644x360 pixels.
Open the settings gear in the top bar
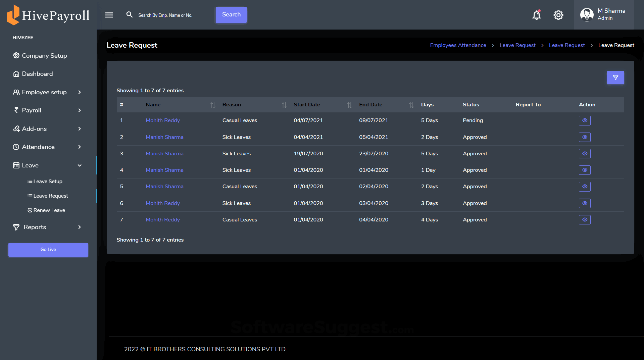[558, 15]
